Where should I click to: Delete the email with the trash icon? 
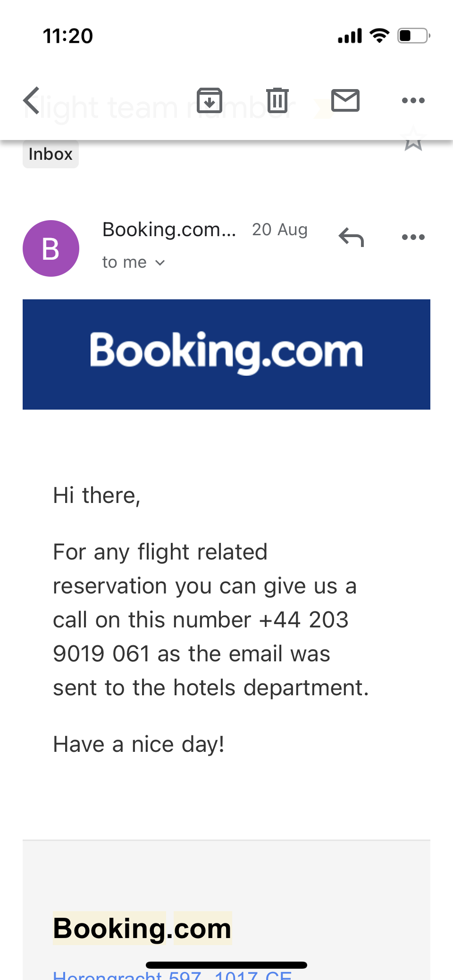point(277,100)
